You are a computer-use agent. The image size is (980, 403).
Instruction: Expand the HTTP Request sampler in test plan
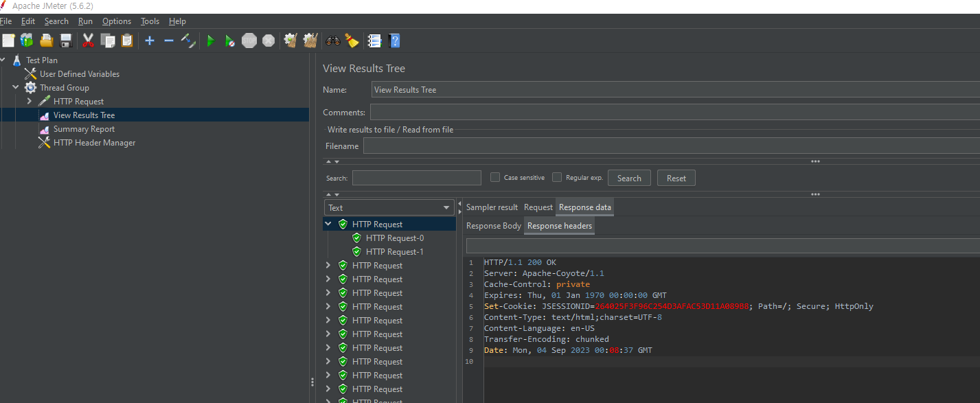29,102
